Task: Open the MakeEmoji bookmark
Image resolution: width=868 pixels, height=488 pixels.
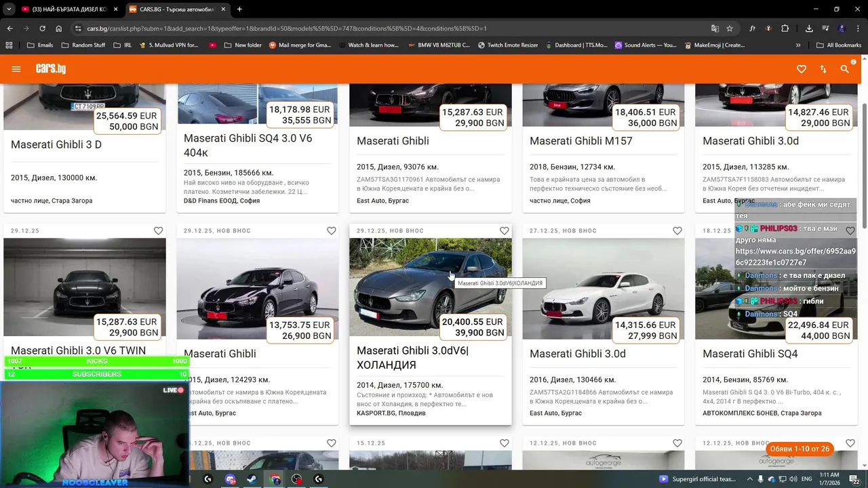Action: tap(714, 45)
